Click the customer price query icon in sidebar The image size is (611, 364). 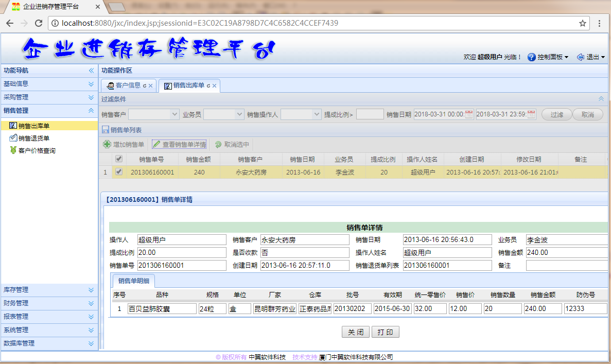click(x=13, y=150)
